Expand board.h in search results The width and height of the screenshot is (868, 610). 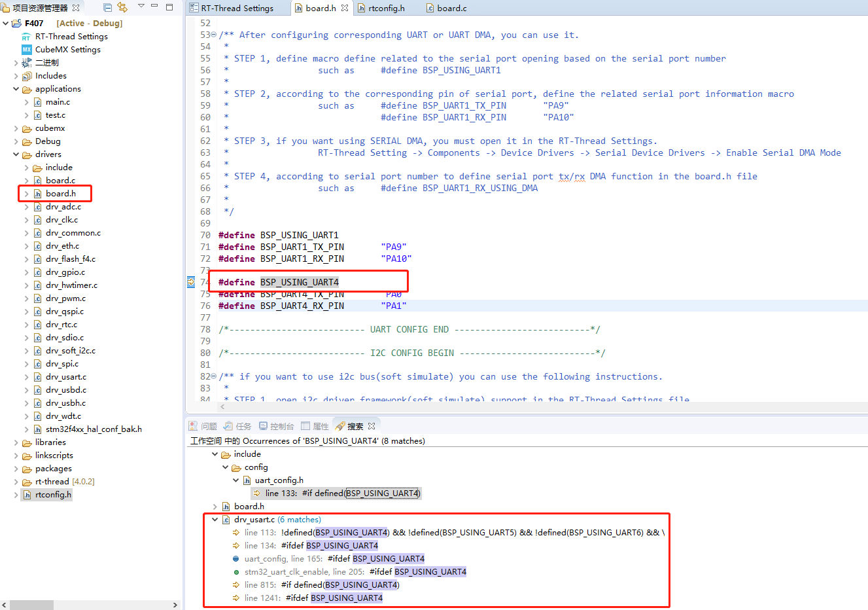tap(215, 507)
